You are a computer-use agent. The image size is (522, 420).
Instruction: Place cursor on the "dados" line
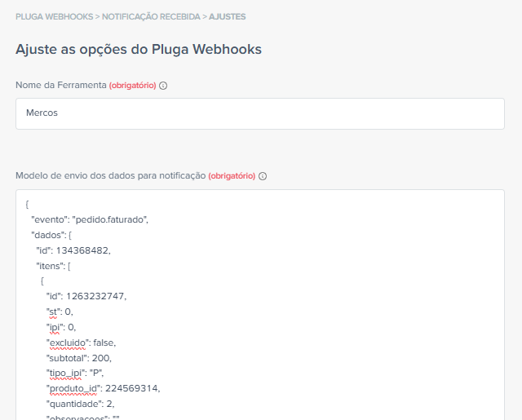click(51, 235)
